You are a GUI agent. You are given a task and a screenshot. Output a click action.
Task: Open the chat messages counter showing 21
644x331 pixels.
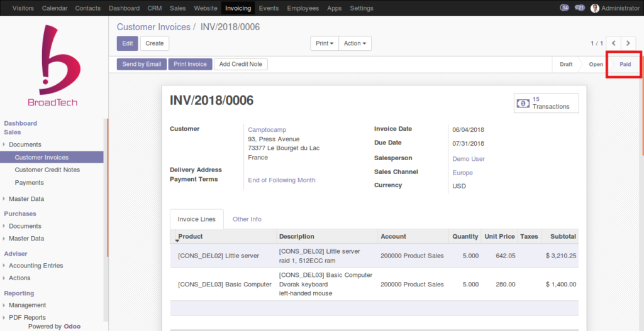580,8
